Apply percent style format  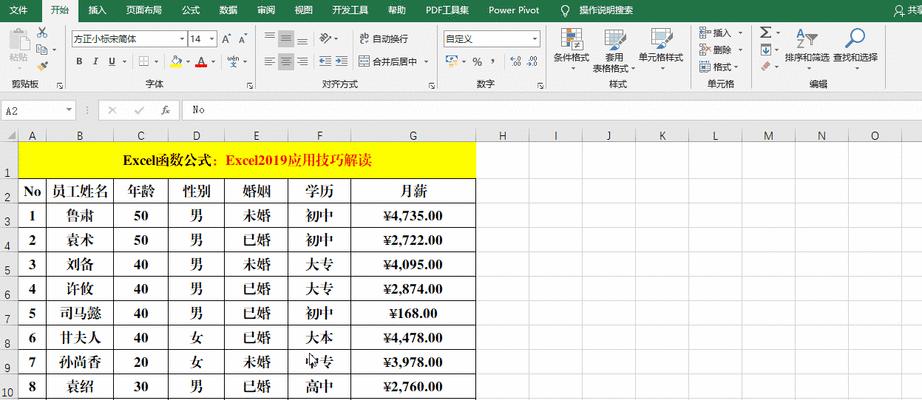(x=477, y=61)
